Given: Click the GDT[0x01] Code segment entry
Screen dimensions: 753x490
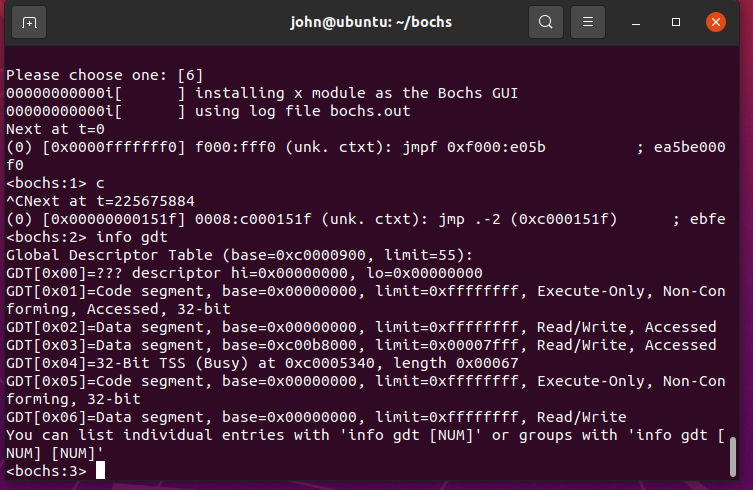Looking at the screenshot, I should pyautogui.click(x=365, y=300).
